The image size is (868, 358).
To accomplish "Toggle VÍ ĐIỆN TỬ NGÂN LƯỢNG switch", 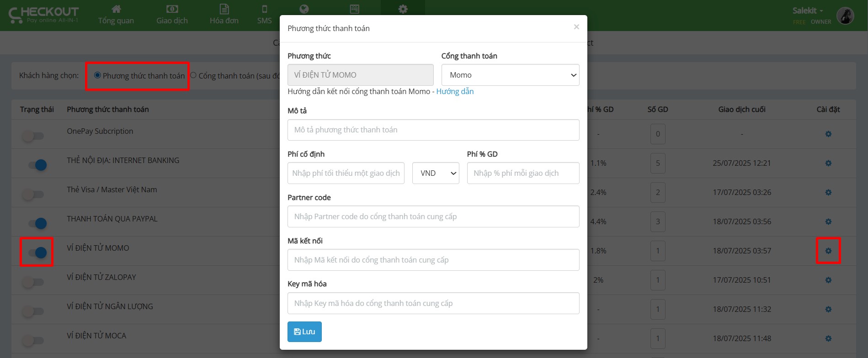I will tap(34, 311).
